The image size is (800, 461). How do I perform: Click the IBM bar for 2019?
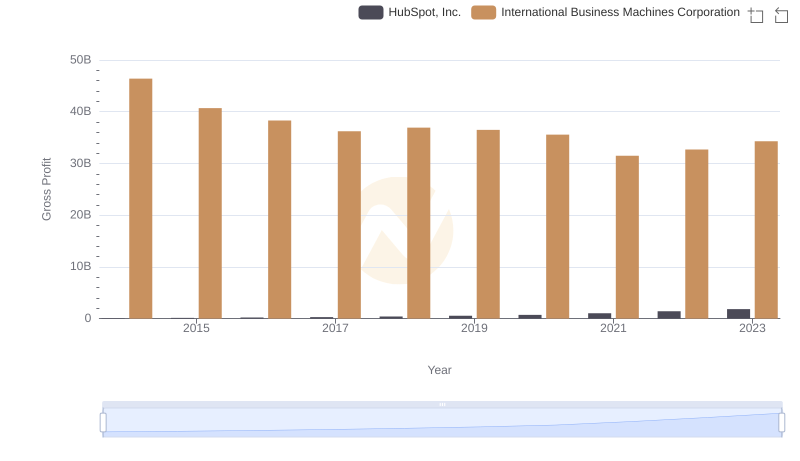coord(488,224)
